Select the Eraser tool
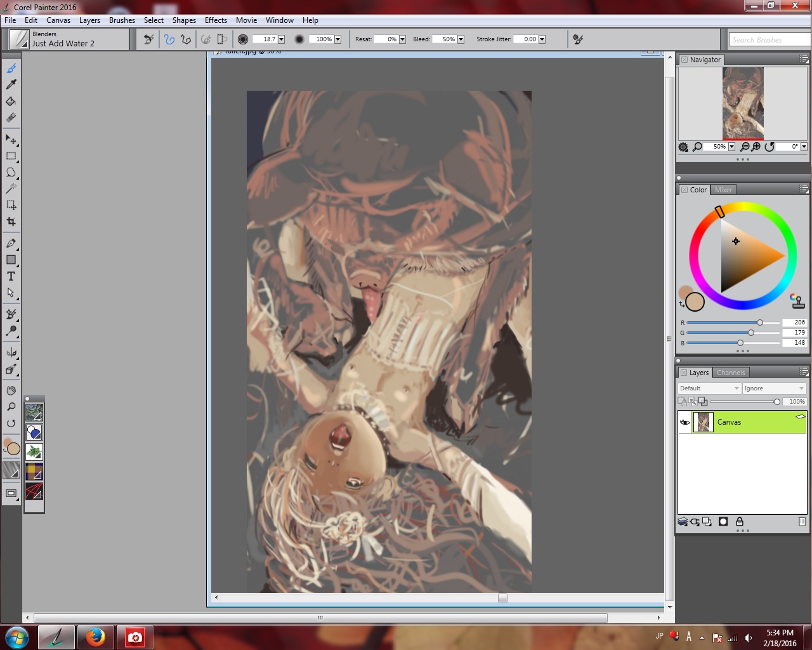This screenshot has width=812, height=650. point(11,117)
